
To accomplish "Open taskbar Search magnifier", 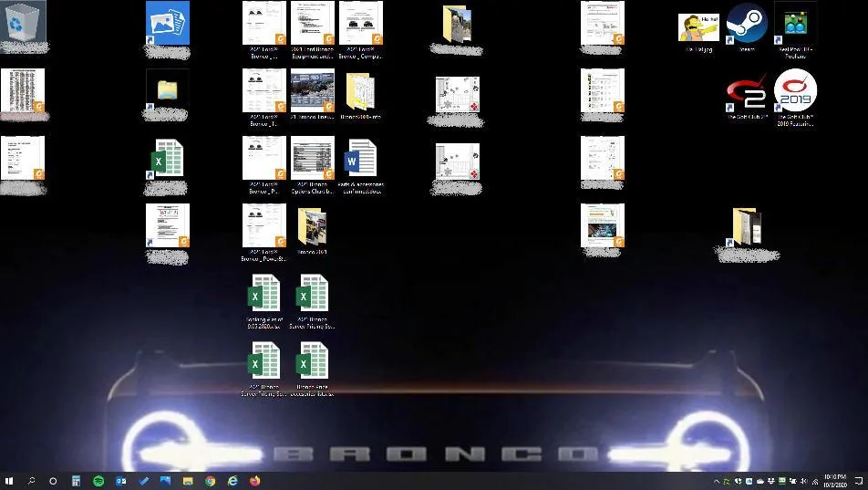I will tap(31, 481).
